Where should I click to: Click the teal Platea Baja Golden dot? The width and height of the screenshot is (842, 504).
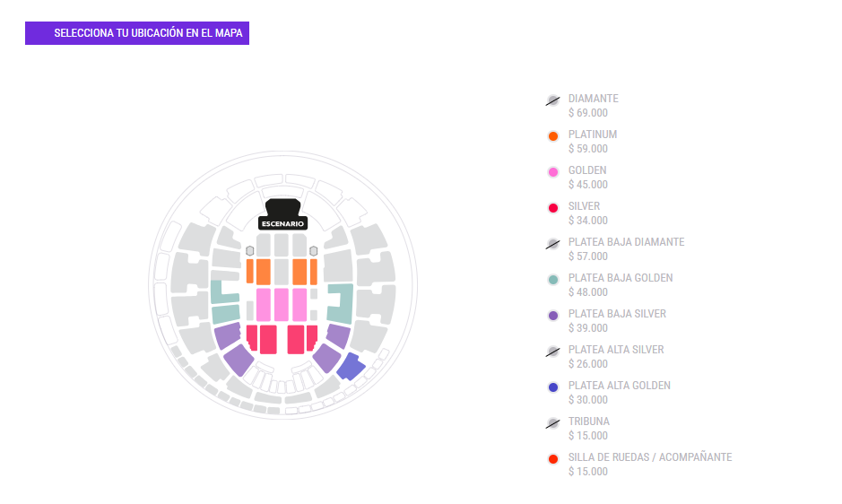(x=552, y=280)
